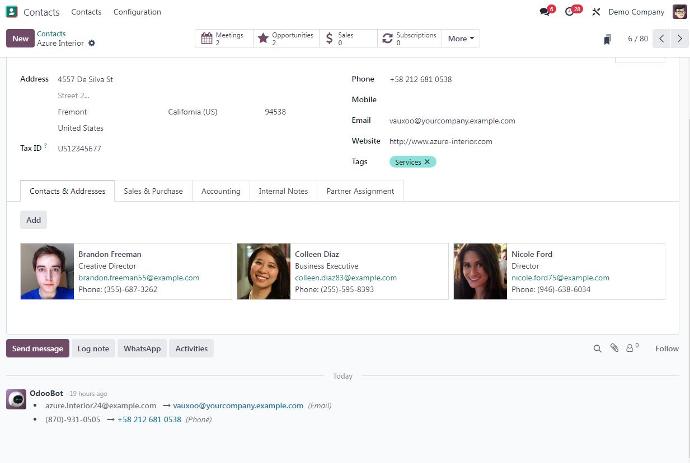The image size is (690, 463).
Task: Click the followers person icon
Action: [630, 348]
